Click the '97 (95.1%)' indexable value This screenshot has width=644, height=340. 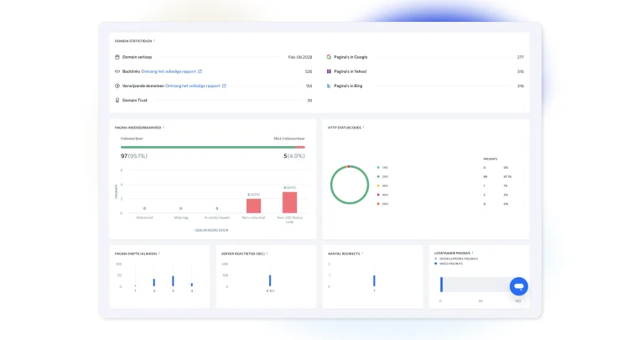tap(134, 156)
